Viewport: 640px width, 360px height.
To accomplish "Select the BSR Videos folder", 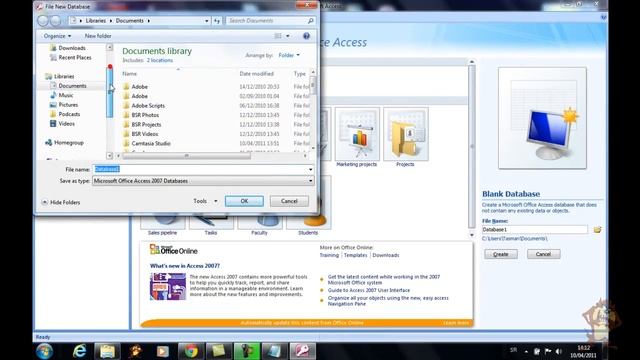I will tap(140, 134).
